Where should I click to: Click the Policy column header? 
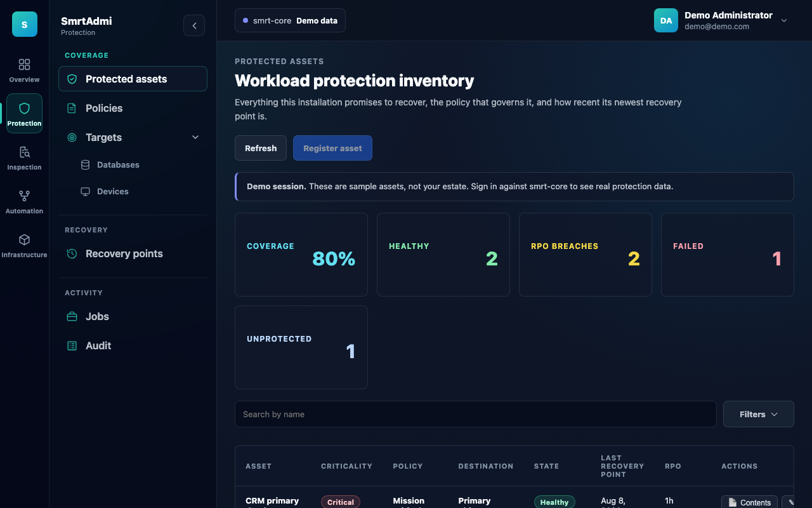[408, 466]
